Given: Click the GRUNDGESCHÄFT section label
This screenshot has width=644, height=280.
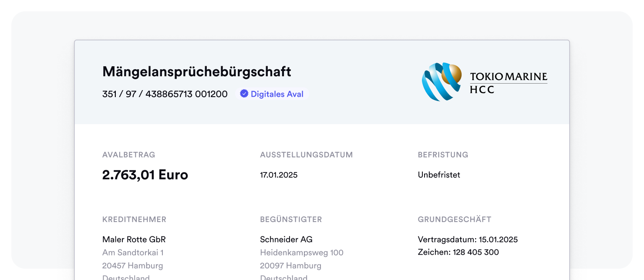Looking at the screenshot, I should [454, 219].
